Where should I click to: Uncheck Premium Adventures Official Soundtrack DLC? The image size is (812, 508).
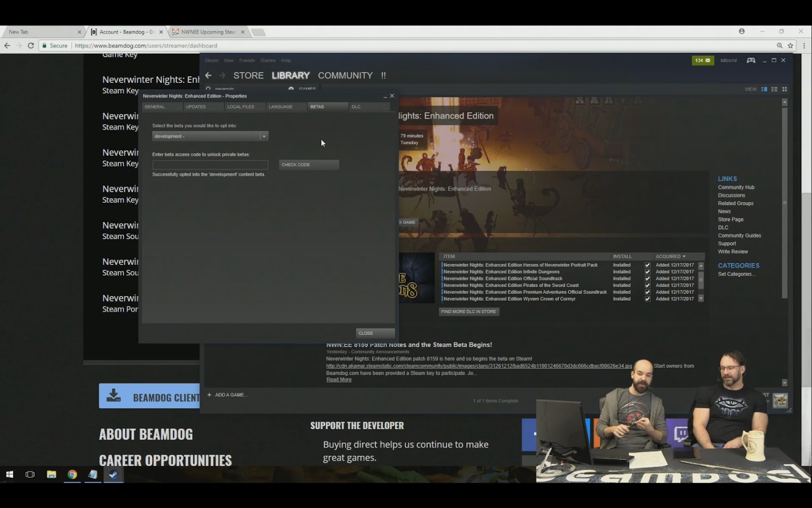click(648, 292)
